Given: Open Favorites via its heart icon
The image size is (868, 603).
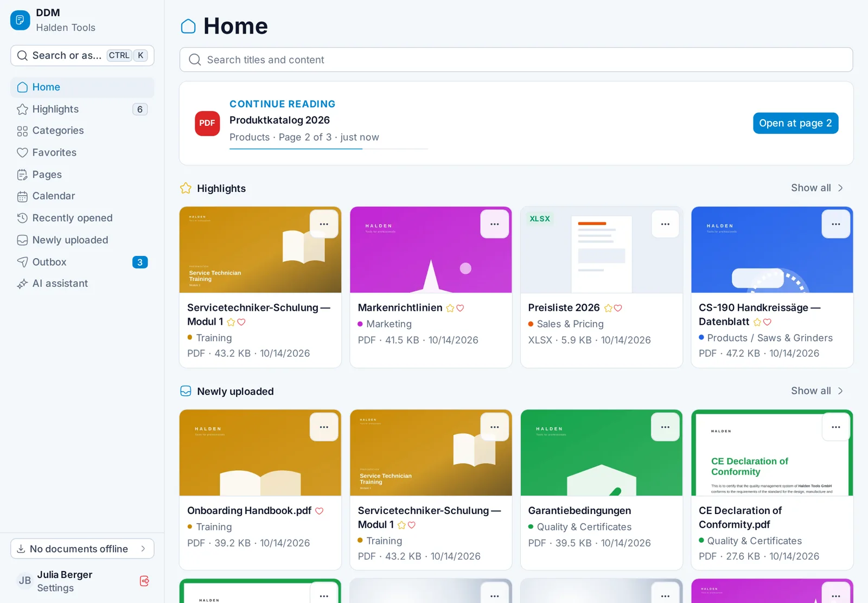Looking at the screenshot, I should pyautogui.click(x=22, y=153).
